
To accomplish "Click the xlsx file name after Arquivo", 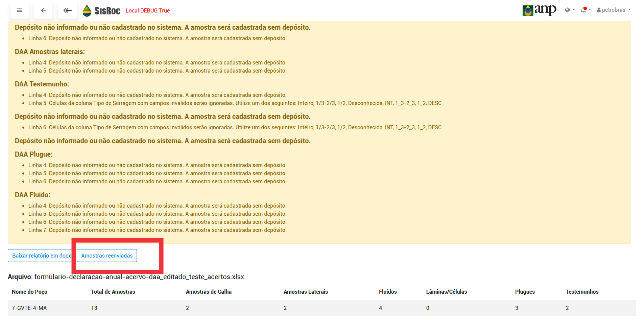I will tap(140, 277).
